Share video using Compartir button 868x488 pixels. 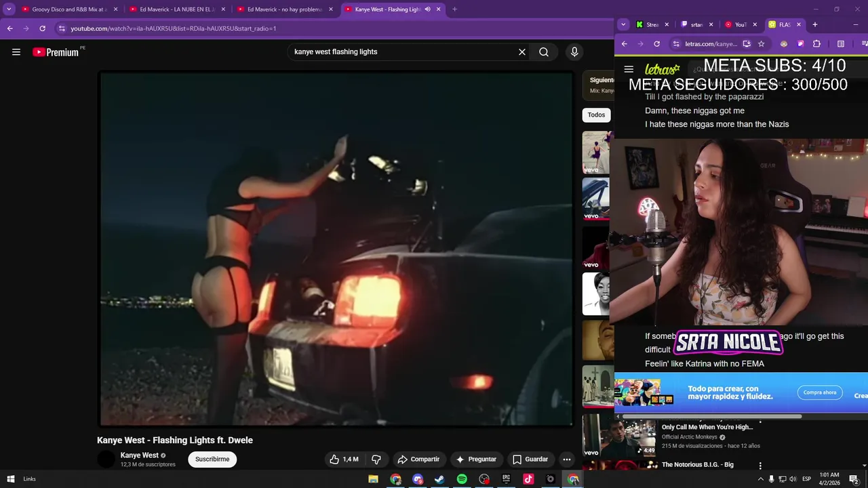[418, 460]
